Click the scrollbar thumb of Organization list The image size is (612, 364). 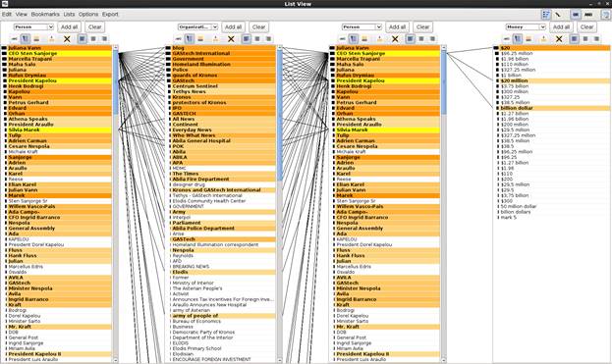point(279,115)
